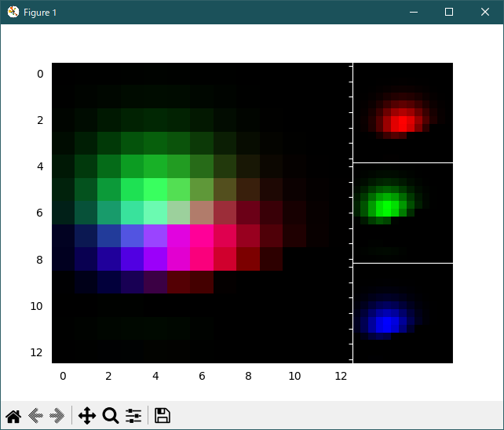Click the y-axis tick label 4
Viewport: 504px width, 430px height.
pyautogui.click(x=40, y=166)
